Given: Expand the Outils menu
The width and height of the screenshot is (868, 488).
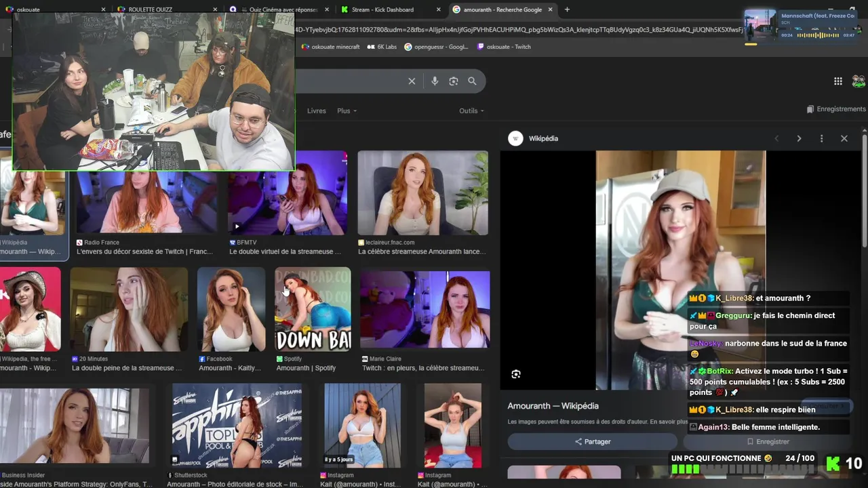Looking at the screenshot, I should coord(472,110).
